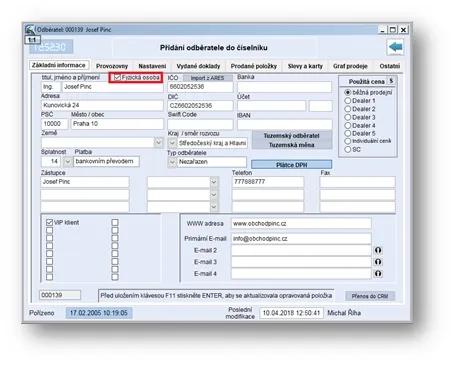This screenshot has height=366, width=455.
Task: Select the SC price radio option
Action: [348, 149]
